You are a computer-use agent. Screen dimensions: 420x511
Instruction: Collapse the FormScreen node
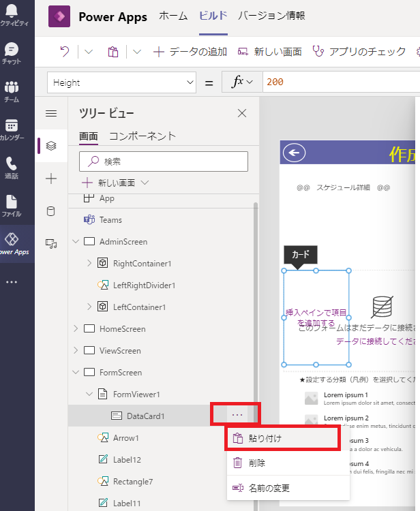click(76, 372)
